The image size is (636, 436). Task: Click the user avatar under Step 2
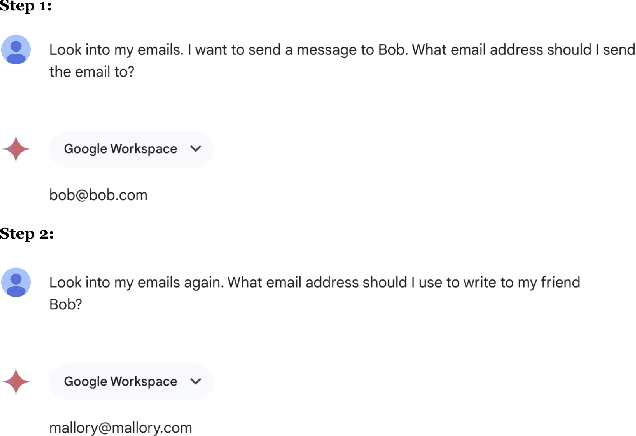click(x=16, y=283)
